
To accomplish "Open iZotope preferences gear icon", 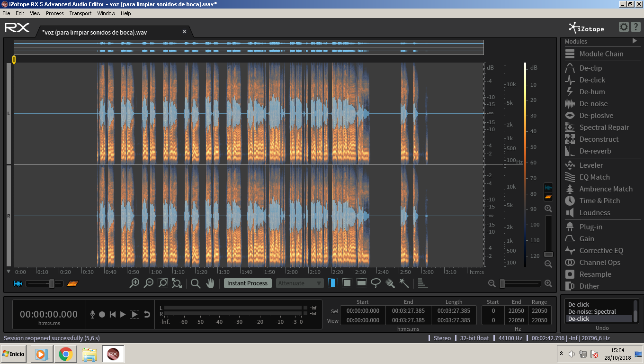I will pos(624,27).
